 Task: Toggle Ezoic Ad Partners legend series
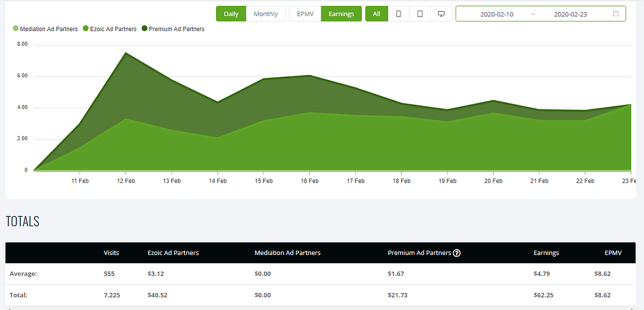click(109, 29)
